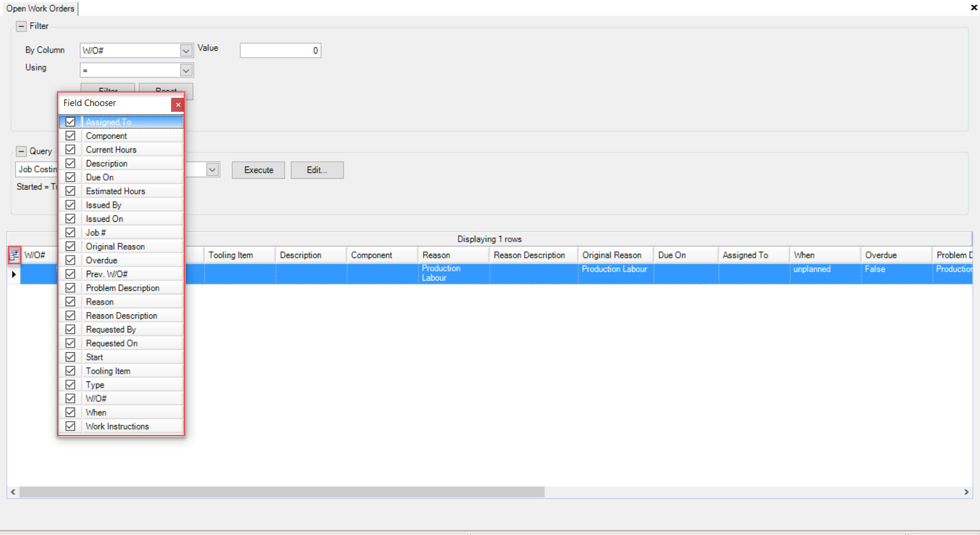This screenshot has height=535, width=980.
Task: Sort by Assigned To column header
Action: [x=754, y=255]
